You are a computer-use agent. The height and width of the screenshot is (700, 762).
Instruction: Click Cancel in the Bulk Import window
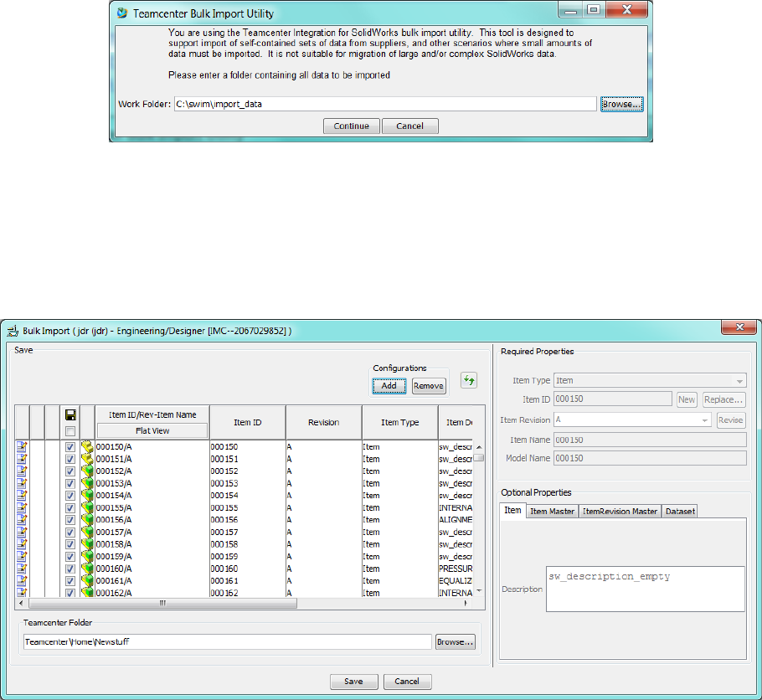tap(407, 682)
